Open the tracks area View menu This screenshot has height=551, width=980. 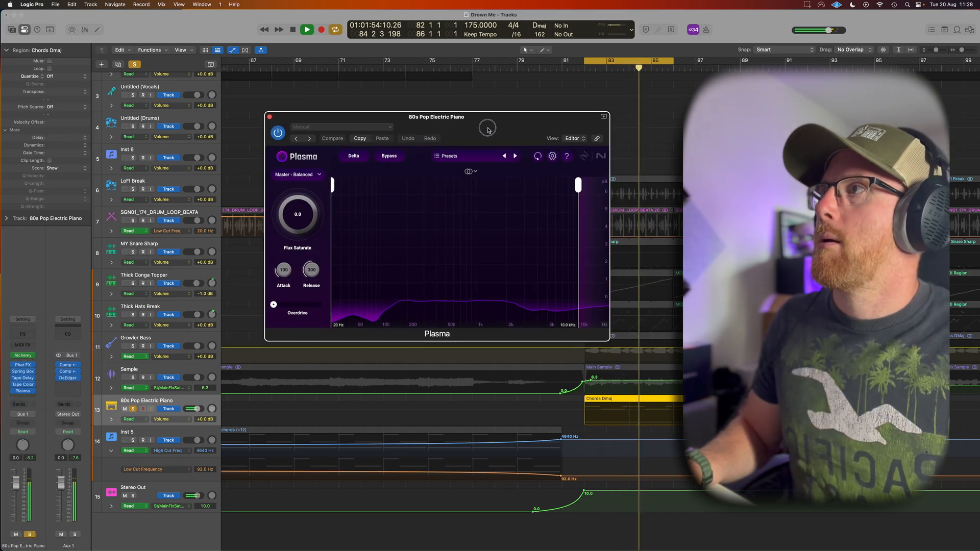(184, 50)
